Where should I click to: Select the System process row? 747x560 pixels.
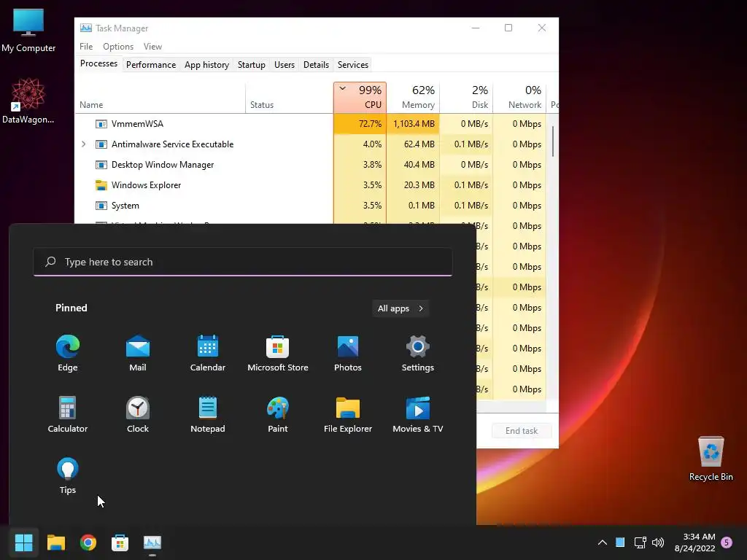[311, 206]
